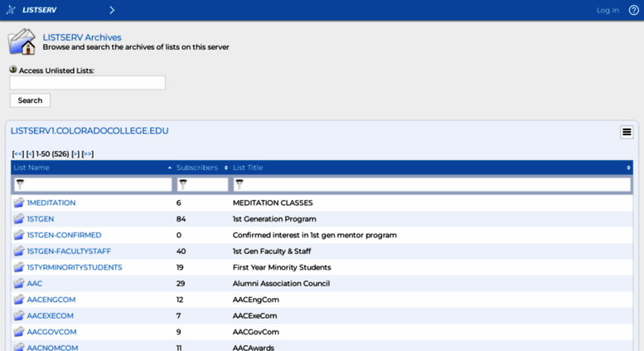The height and width of the screenshot is (351, 644).
Task: Click the Search button
Action: (x=30, y=100)
